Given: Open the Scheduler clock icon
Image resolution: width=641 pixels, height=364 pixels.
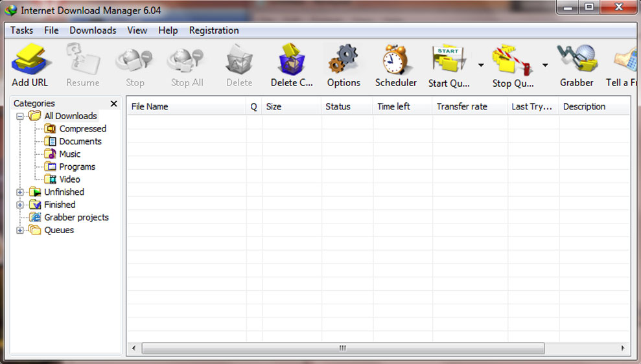Looking at the screenshot, I should click(x=395, y=60).
